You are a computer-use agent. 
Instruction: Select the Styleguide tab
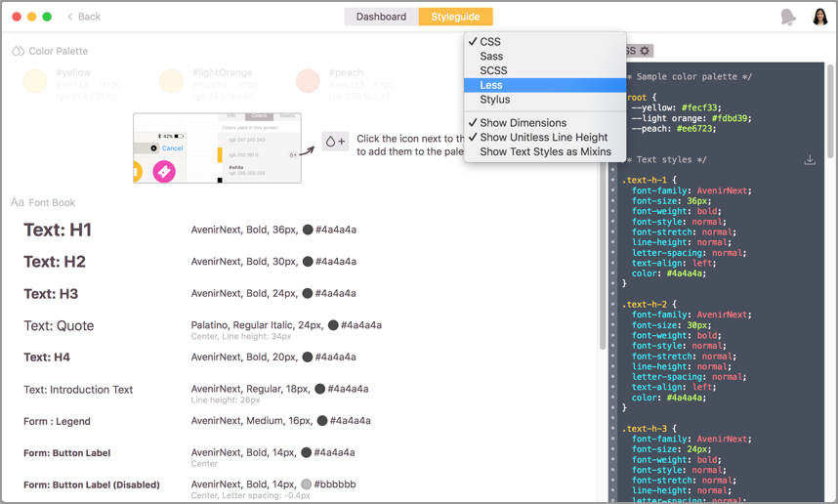point(455,17)
